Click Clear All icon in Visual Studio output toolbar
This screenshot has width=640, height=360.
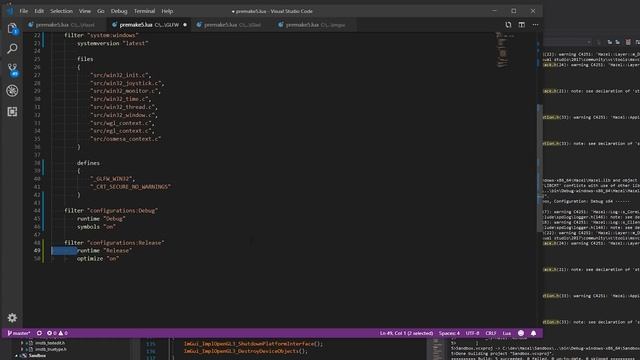tap(628, 42)
